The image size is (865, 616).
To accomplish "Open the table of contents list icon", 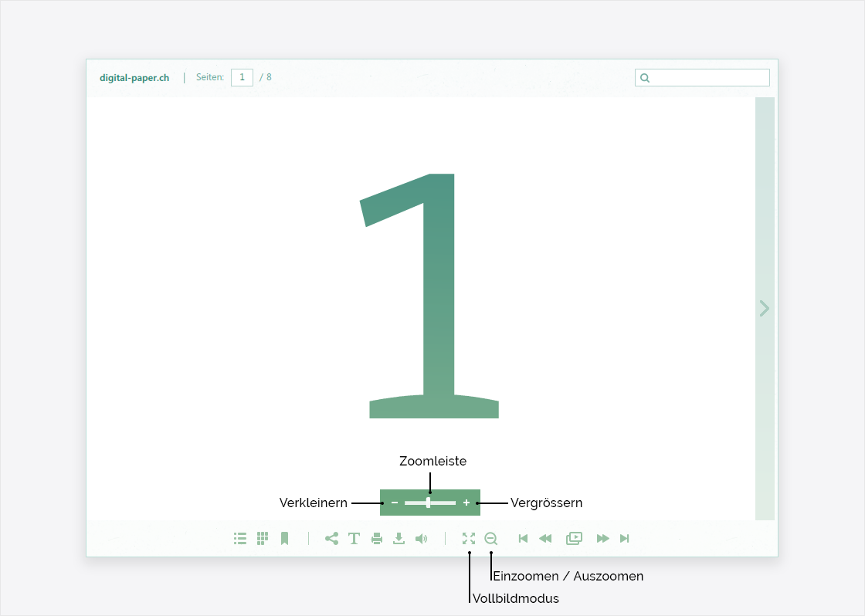I will coord(240,539).
